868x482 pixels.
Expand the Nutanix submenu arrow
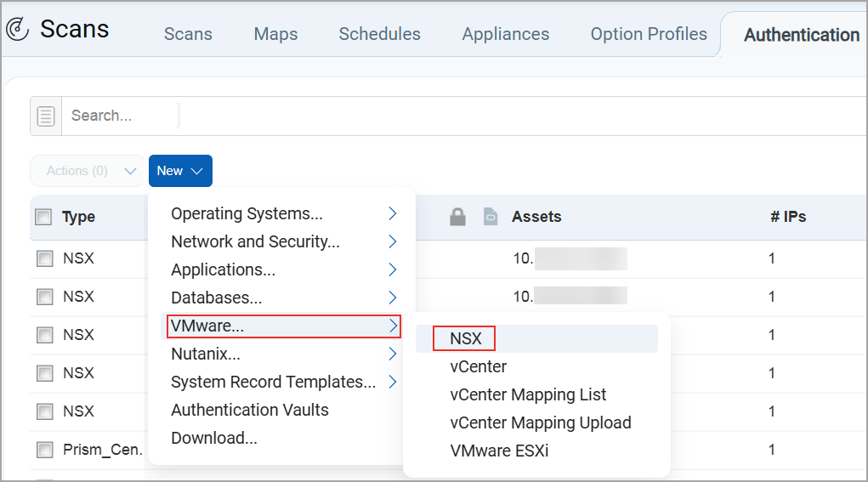[x=393, y=354]
